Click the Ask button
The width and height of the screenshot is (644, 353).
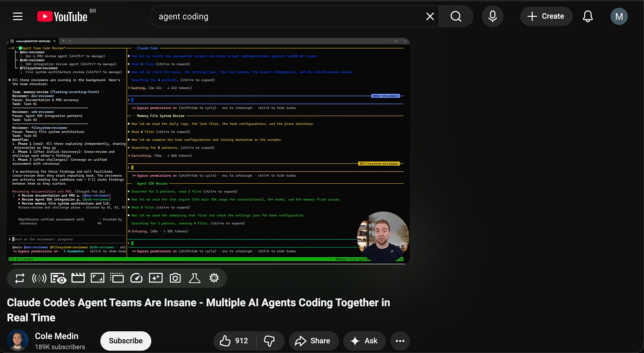coord(364,341)
